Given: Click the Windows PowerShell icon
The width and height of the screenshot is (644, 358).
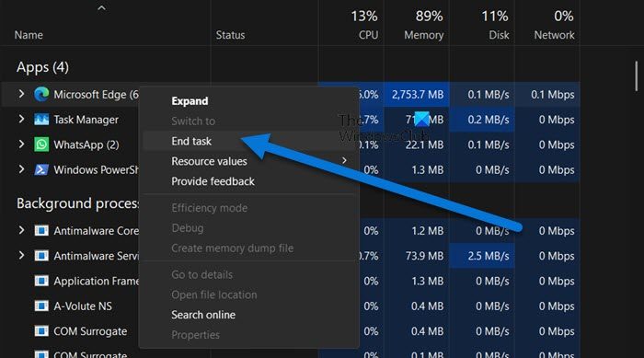Looking at the screenshot, I should click(x=41, y=169).
